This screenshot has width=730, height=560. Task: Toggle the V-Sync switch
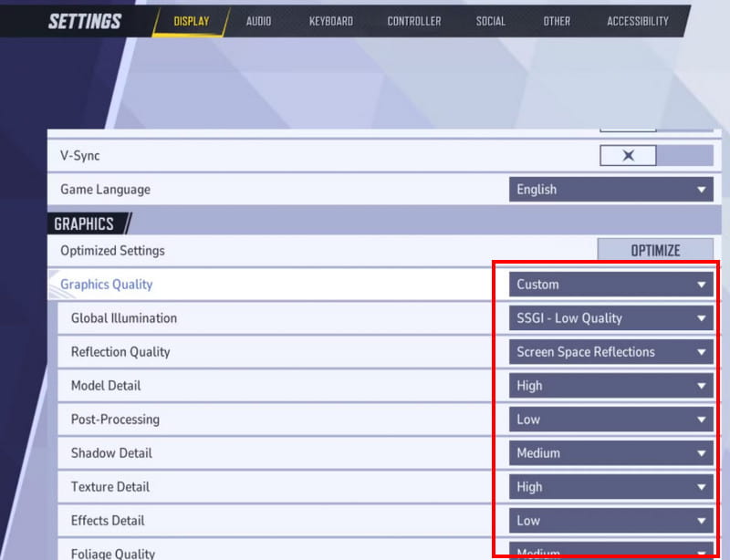point(656,156)
